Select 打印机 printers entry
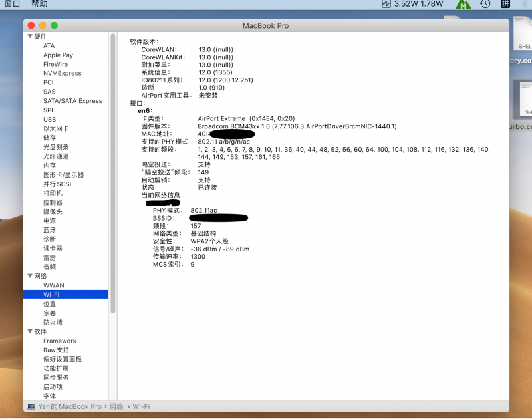This screenshot has width=532, height=419. pos(53,193)
